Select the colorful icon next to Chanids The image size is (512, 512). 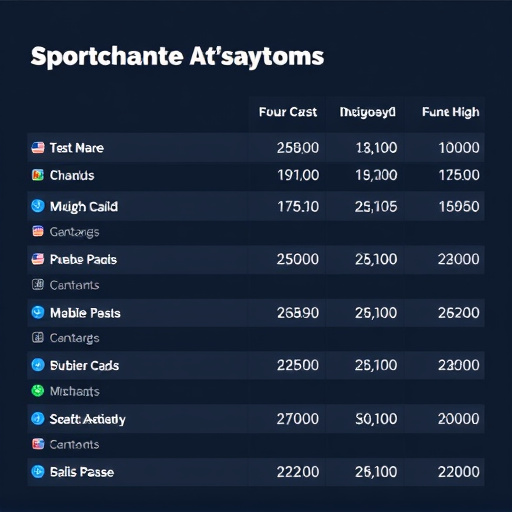tap(38, 175)
